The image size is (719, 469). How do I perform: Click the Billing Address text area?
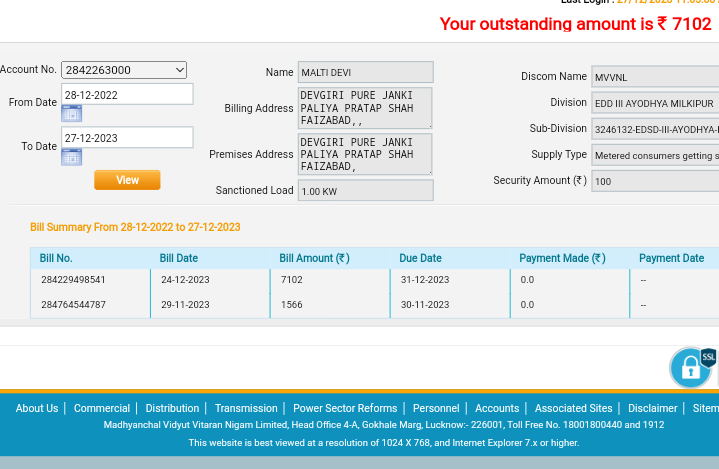pos(365,108)
